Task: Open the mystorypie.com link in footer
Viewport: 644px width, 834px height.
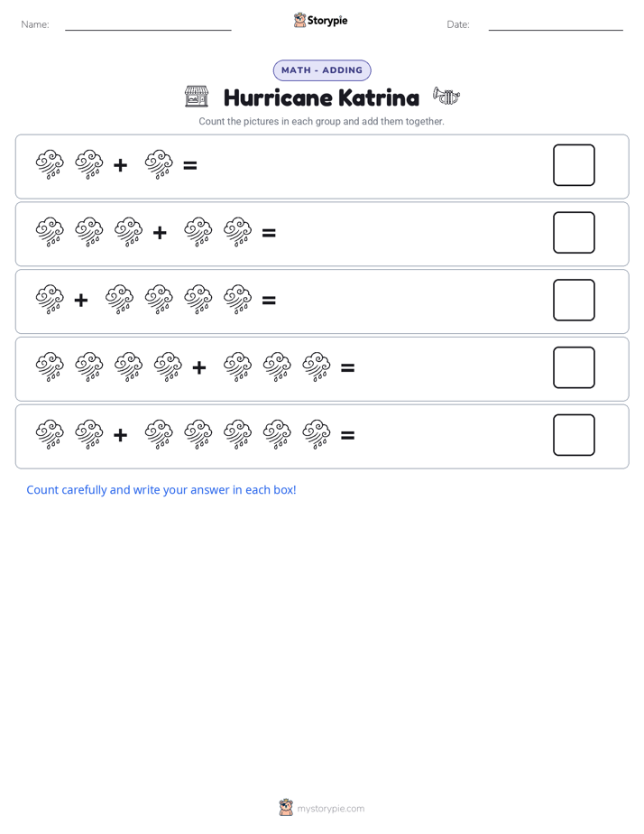Action: (x=330, y=809)
